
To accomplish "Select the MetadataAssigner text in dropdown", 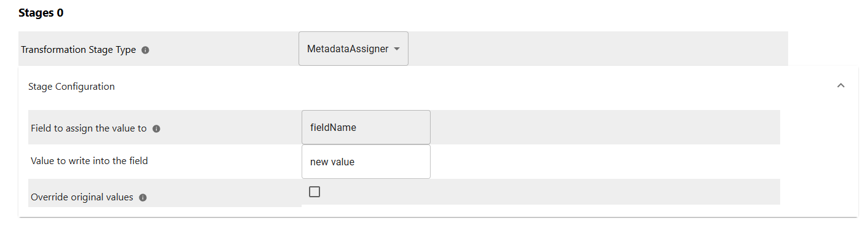I will (x=348, y=49).
